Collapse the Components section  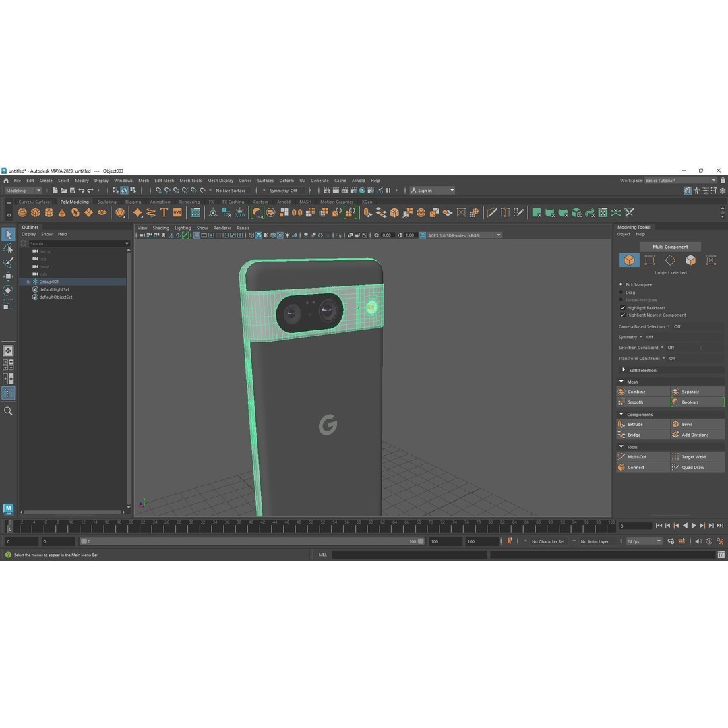pyautogui.click(x=621, y=414)
